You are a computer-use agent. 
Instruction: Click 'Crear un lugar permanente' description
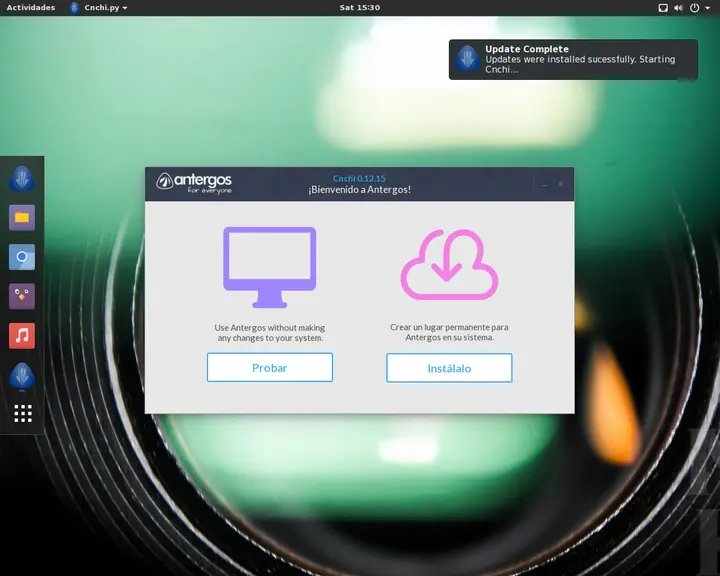(449, 332)
